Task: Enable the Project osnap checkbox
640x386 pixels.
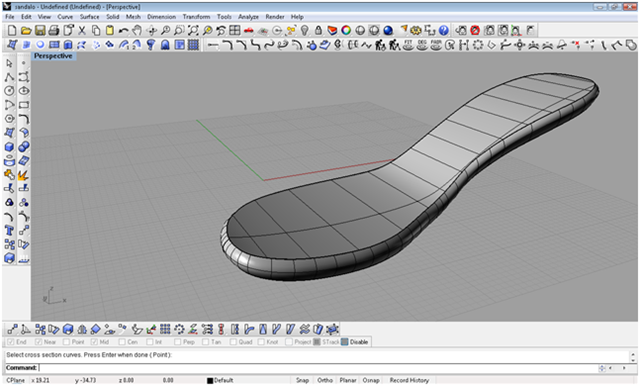Action: (289, 342)
